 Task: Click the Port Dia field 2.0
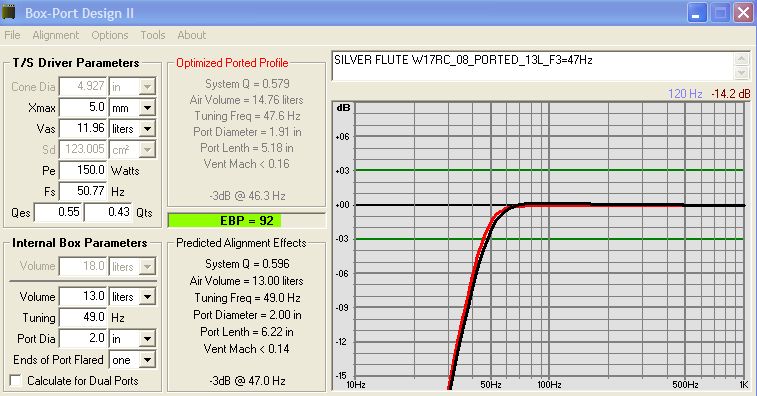click(83, 338)
